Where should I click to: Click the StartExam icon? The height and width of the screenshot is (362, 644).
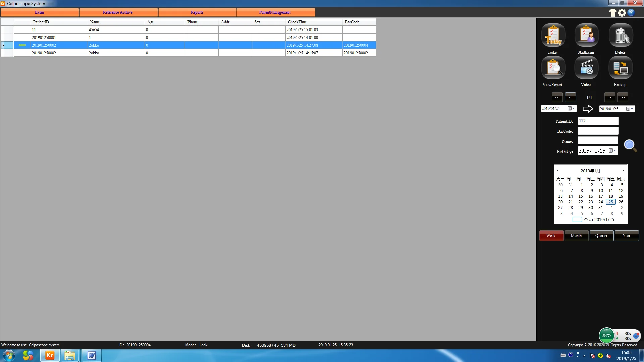pyautogui.click(x=586, y=36)
